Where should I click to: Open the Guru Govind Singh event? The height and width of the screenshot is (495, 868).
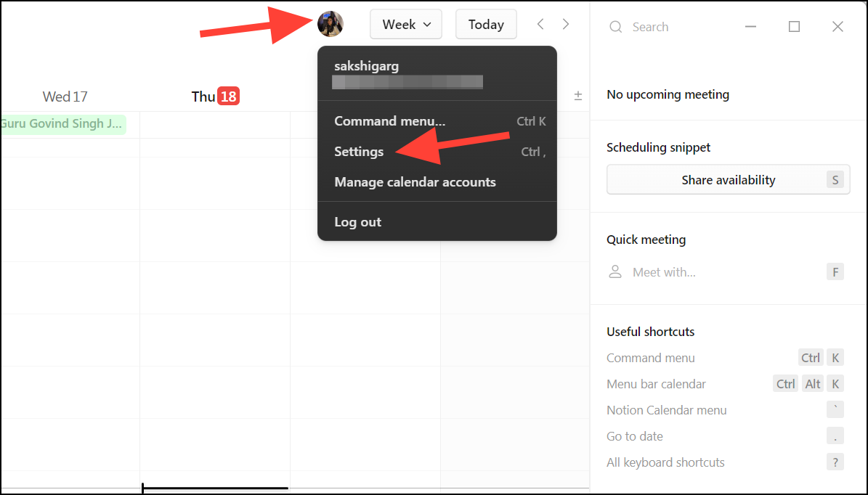click(x=63, y=123)
